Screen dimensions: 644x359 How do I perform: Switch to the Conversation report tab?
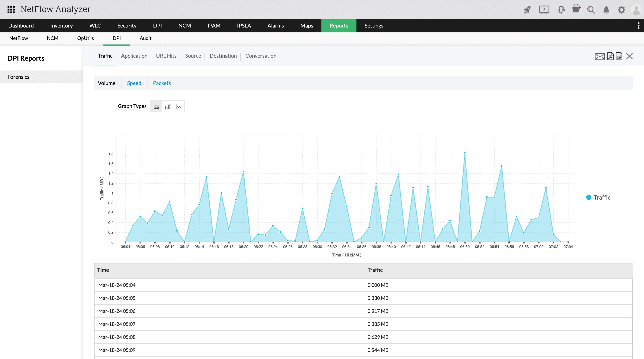pyautogui.click(x=261, y=56)
